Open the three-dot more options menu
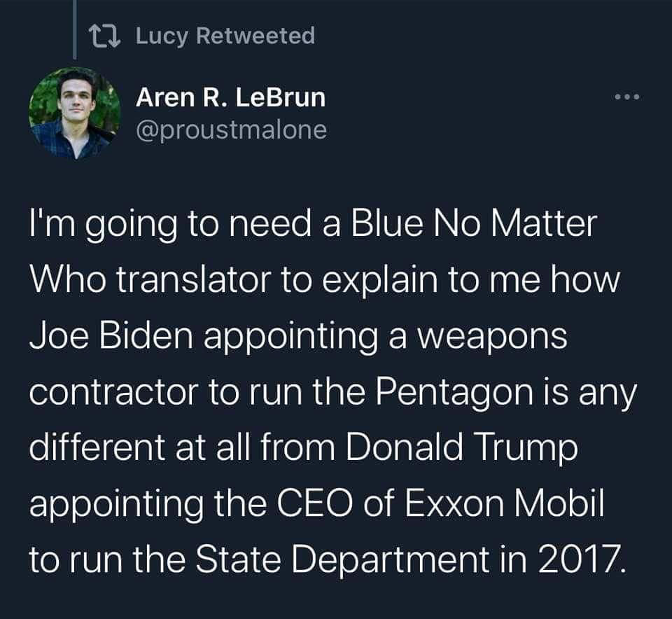Viewport: 672px width, 619px height. tap(627, 97)
